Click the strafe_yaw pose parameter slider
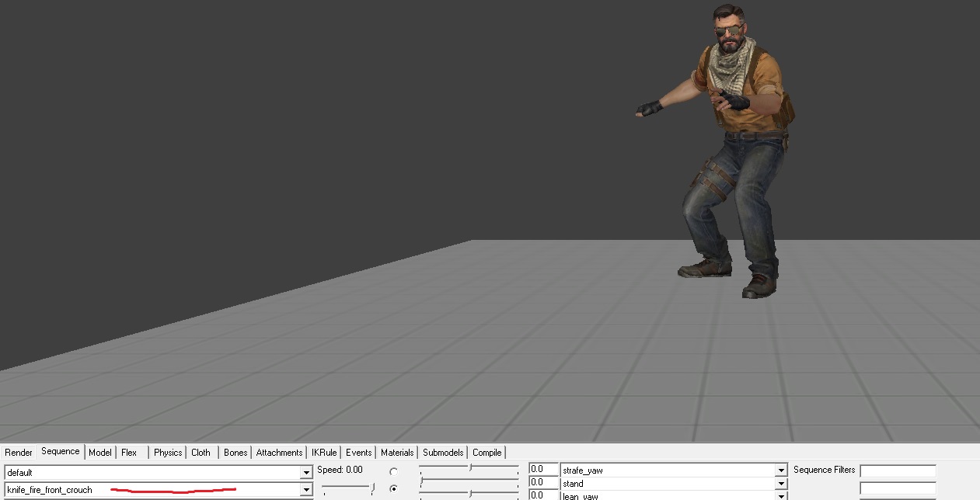Viewport: 980px width, 500px height. [469, 469]
